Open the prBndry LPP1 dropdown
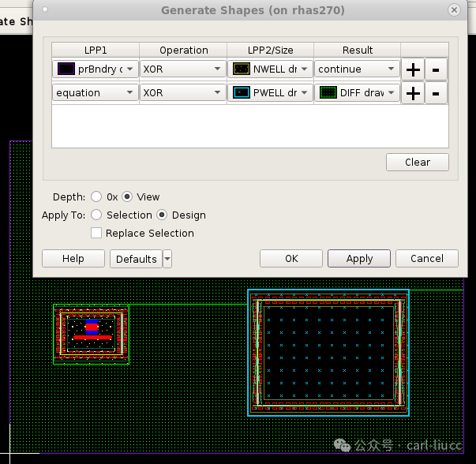Screen dimensions: 476x464 [96, 69]
